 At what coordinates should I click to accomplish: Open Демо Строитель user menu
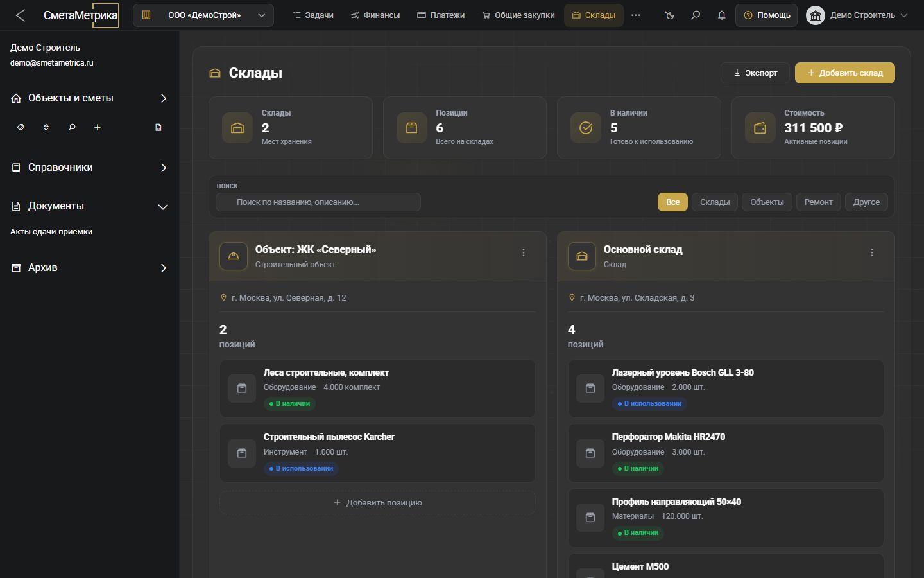tap(857, 15)
